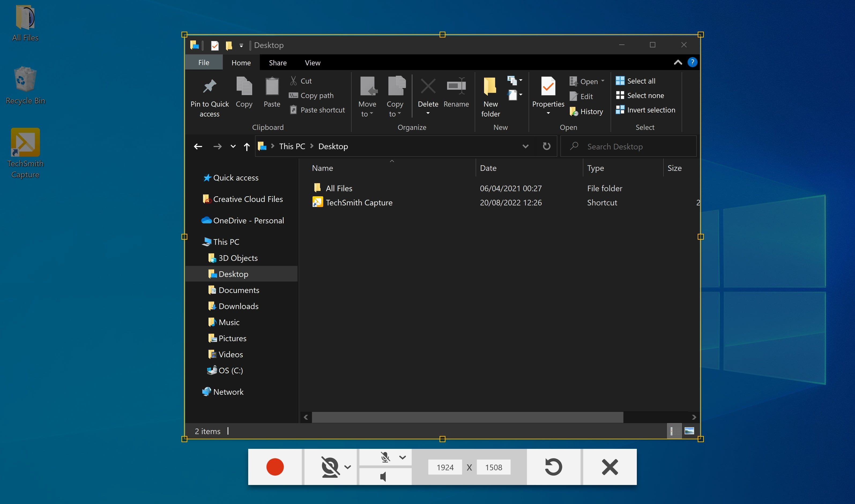
Task: Click Invert selection in ribbon
Action: coord(651,110)
